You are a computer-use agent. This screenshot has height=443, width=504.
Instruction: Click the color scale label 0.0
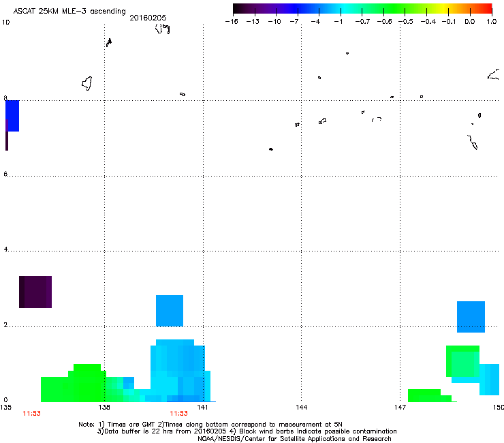(470, 22)
